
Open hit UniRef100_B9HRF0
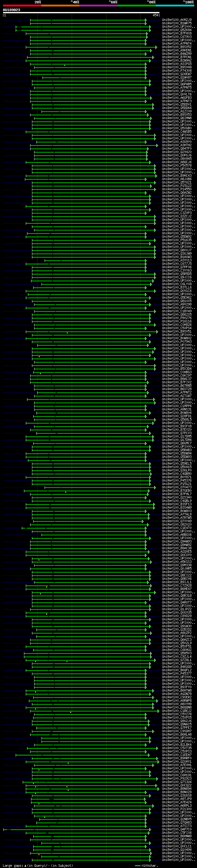coord(177,758)
